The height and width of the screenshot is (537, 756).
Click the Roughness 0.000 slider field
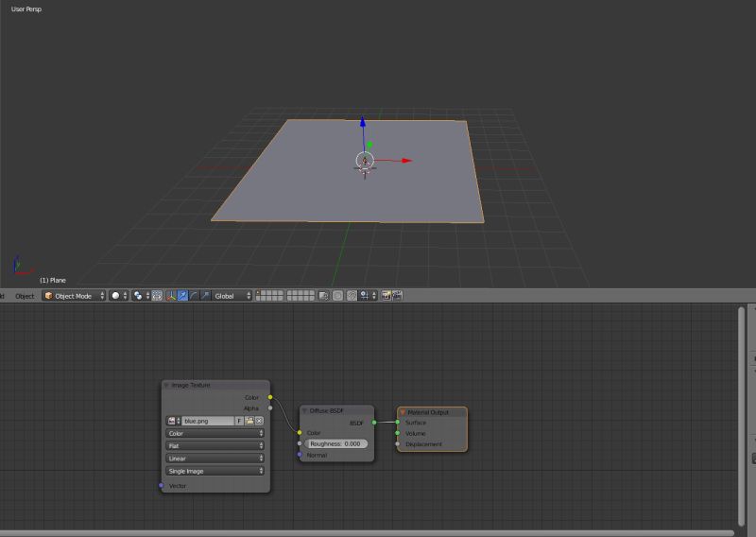[x=335, y=444]
